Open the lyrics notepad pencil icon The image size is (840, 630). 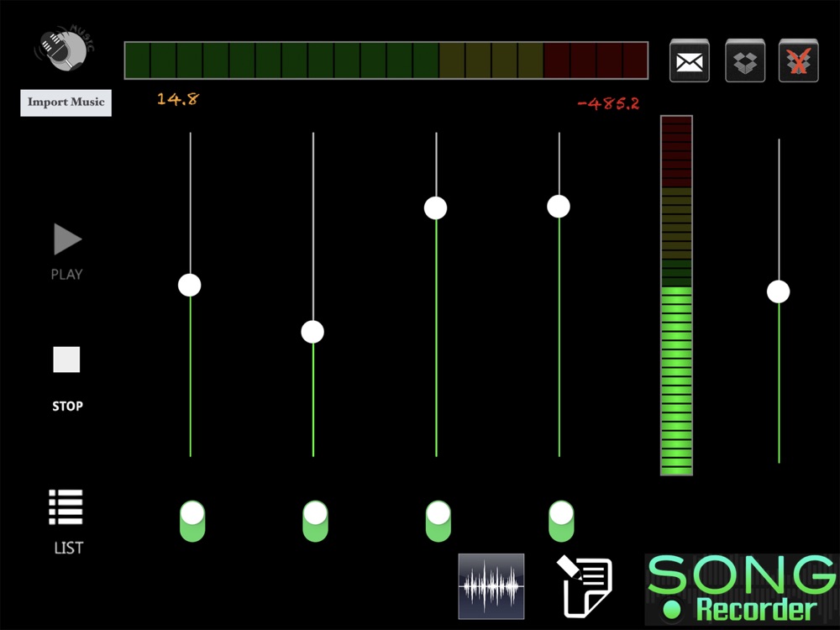[x=585, y=587]
